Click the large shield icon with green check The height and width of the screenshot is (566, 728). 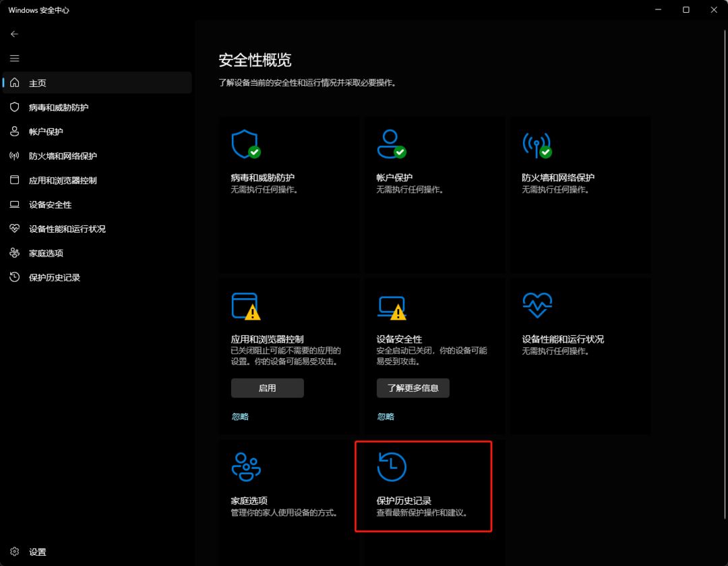pyautogui.click(x=246, y=144)
